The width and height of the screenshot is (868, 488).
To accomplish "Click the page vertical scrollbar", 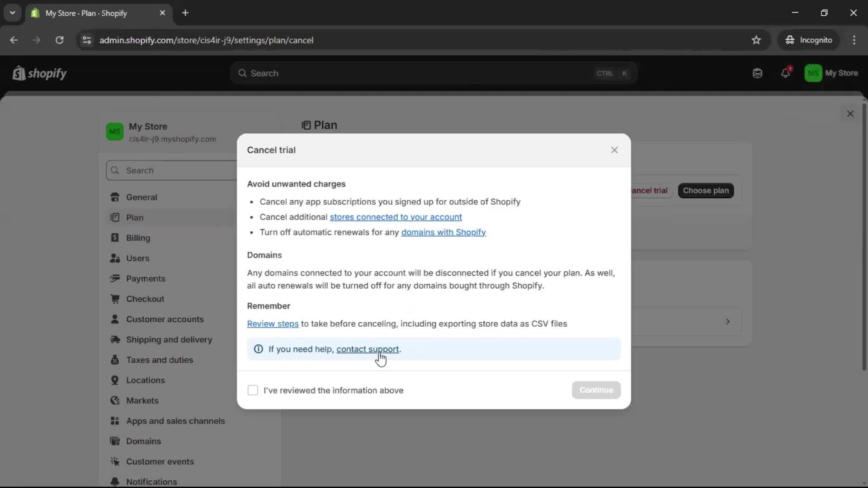I will [x=864, y=237].
